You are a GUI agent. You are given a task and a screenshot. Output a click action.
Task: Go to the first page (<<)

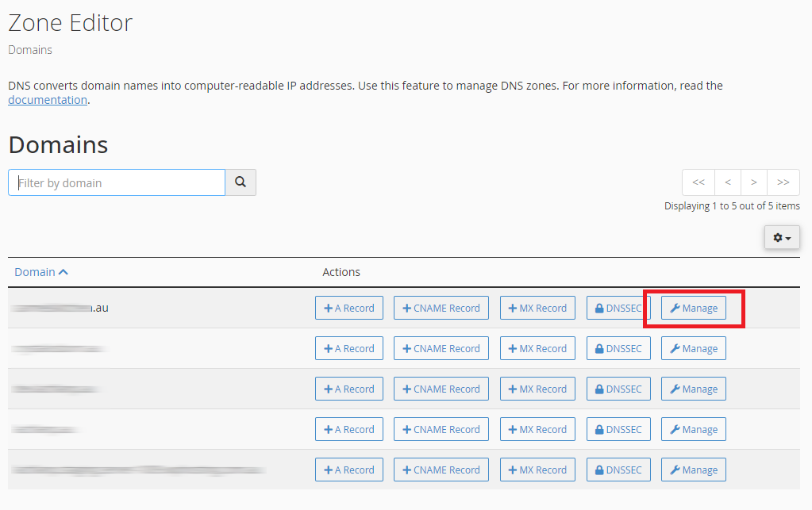click(x=698, y=182)
